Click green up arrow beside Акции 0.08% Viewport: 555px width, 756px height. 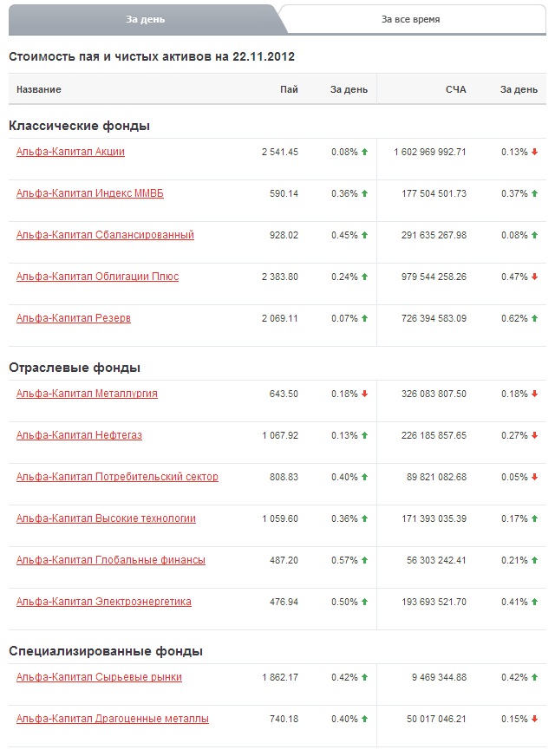click(364, 152)
